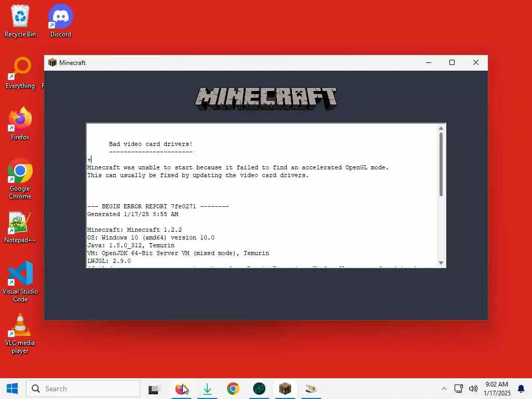The width and height of the screenshot is (532, 399).
Task: Open the network status tray icon
Action: (x=458, y=389)
